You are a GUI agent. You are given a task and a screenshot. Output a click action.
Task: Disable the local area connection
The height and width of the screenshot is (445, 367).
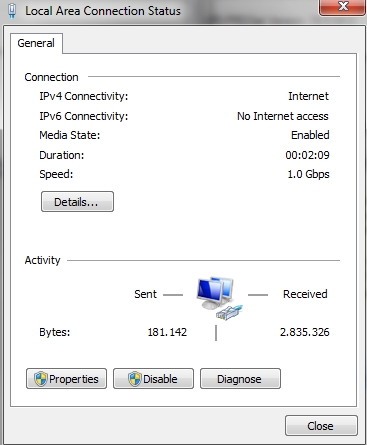(x=153, y=379)
